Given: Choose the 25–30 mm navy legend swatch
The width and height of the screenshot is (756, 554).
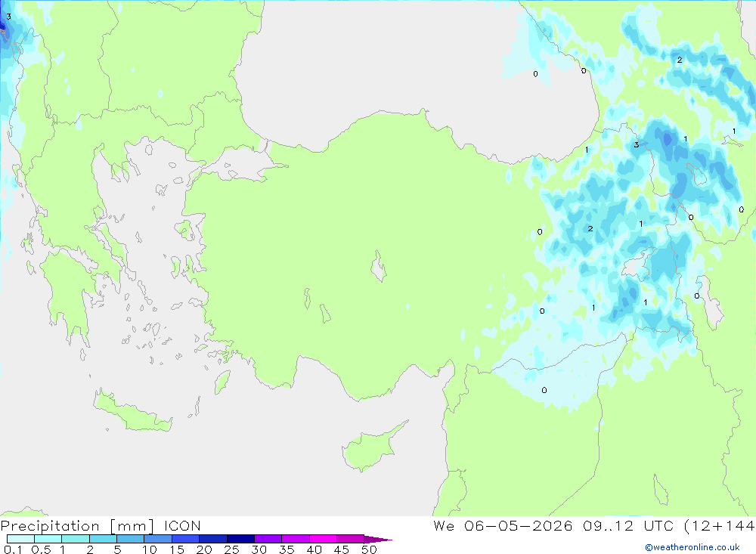Looking at the screenshot, I should point(240,539).
